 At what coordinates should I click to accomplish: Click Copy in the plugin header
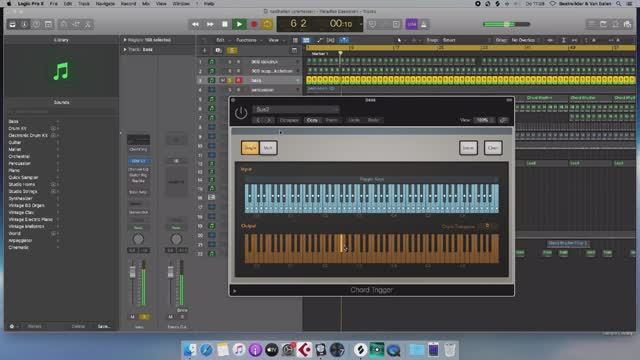pos(312,120)
